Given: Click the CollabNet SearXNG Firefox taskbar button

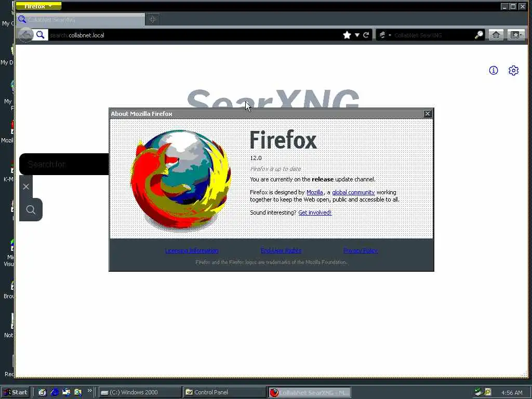Looking at the screenshot, I should coord(309,393).
